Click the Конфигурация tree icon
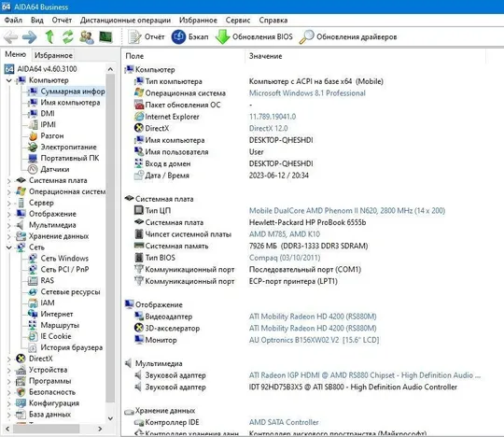The height and width of the screenshot is (437, 504). pyautogui.click(x=21, y=403)
